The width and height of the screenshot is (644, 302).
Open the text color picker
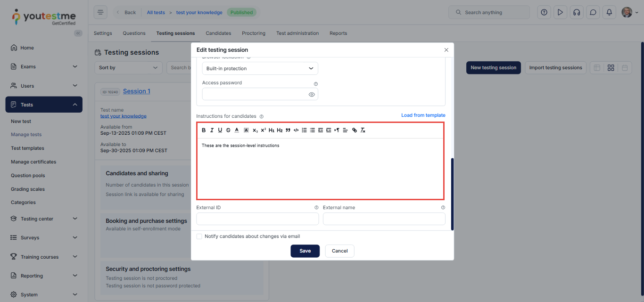237,130
